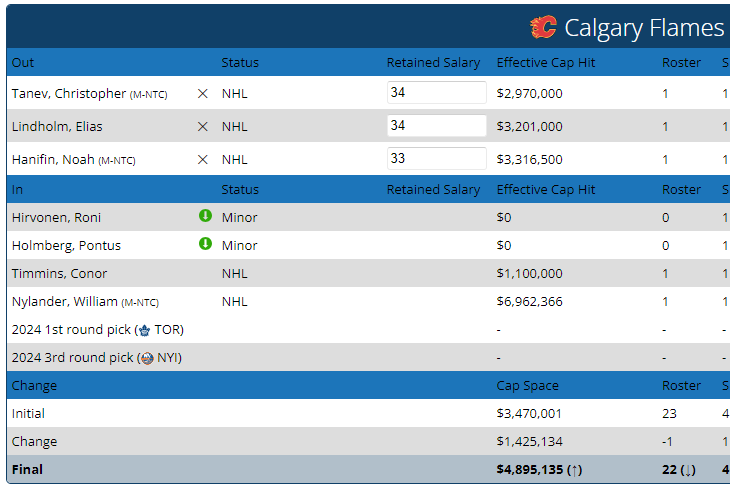Click Initial cap space $3,470,001
Screen dimensions: 730x485
(529, 413)
